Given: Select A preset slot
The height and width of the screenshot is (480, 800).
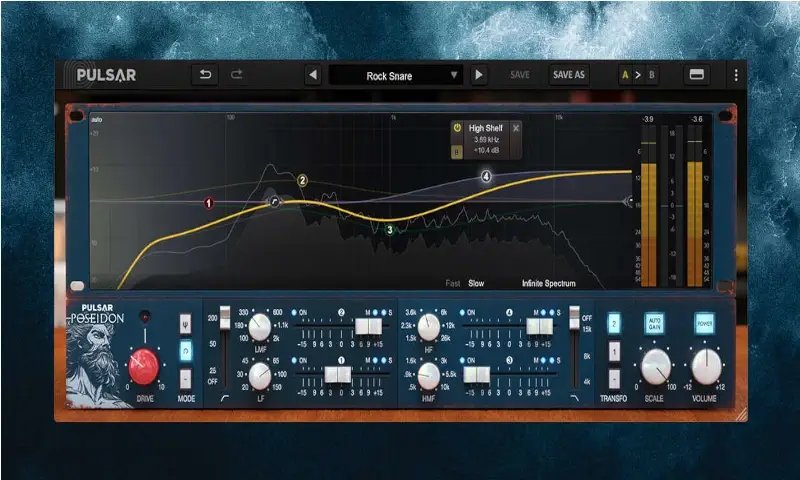Looking at the screenshot, I should coord(625,75).
